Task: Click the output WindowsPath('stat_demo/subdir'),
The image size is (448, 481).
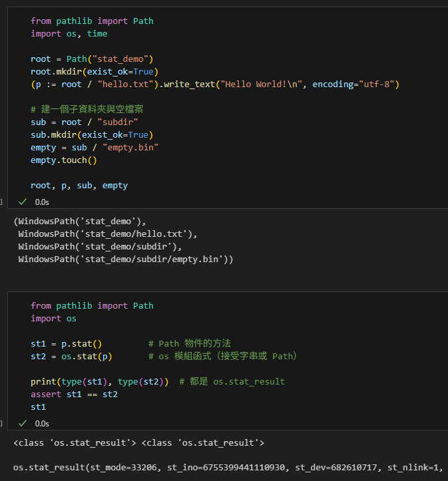Action: [x=100, y=247]
